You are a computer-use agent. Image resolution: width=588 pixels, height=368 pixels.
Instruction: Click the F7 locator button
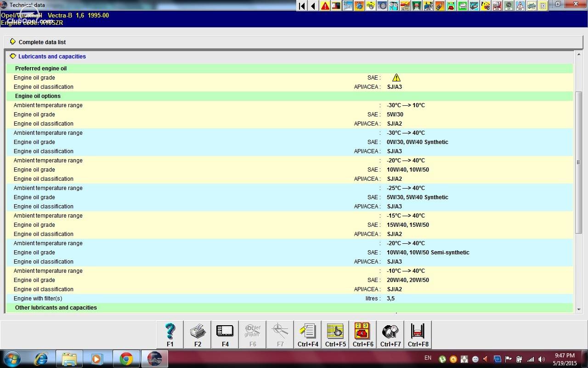(x=280, y=334)
